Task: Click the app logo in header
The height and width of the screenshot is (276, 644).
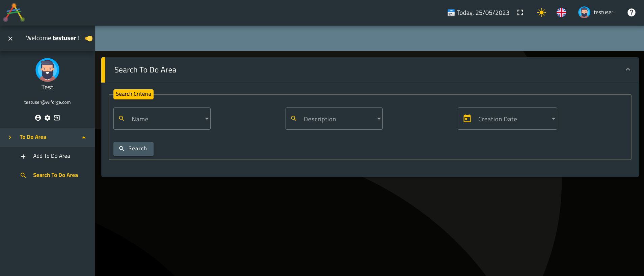Action: tap(14, 13)
